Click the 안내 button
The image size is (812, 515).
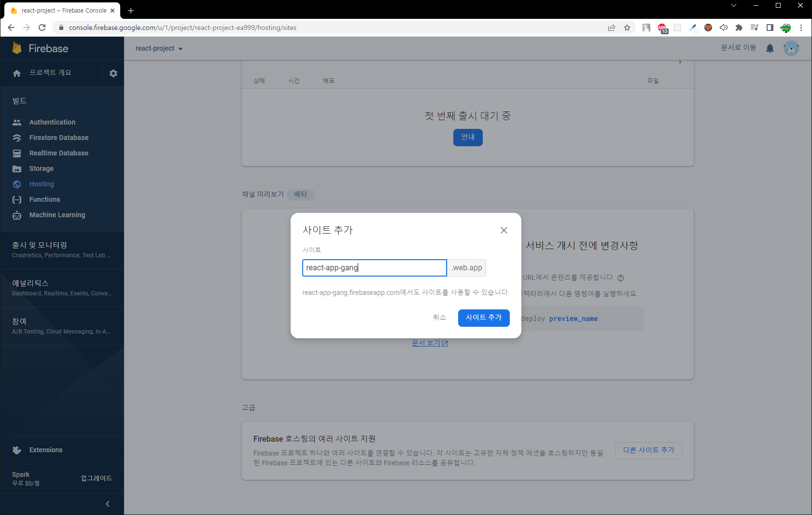468,137
